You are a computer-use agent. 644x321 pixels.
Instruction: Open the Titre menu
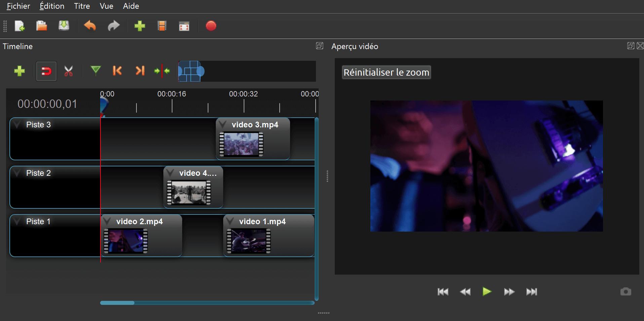(x=82, y=6)
